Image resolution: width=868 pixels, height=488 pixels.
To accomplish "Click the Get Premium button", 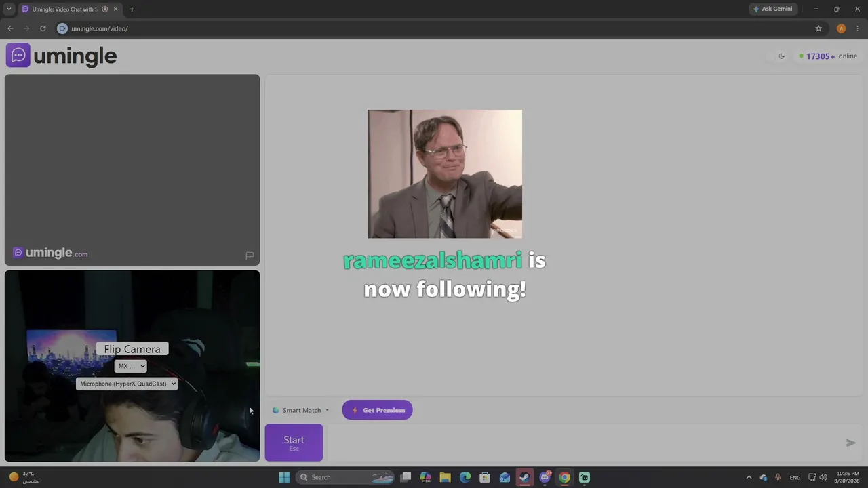I will (377, 410).
